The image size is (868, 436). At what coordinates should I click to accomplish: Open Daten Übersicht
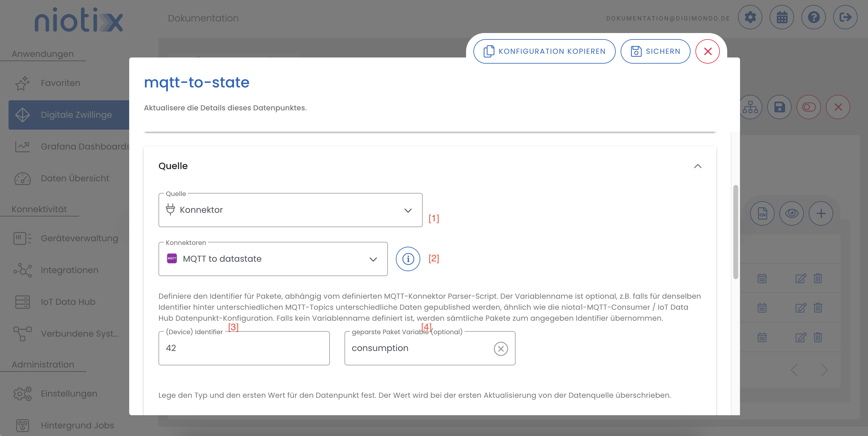click(69, 178)
